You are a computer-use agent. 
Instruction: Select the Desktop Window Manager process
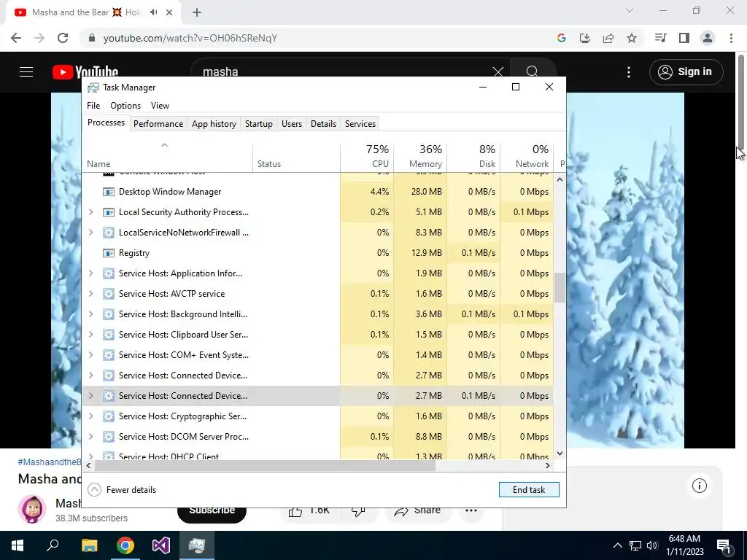click(x=318, y=192)
